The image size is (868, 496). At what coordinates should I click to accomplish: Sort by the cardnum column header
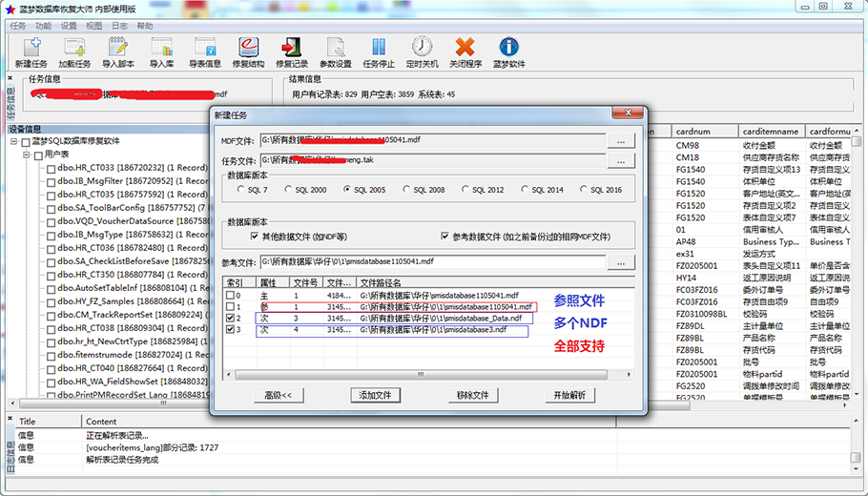(705, 132)
